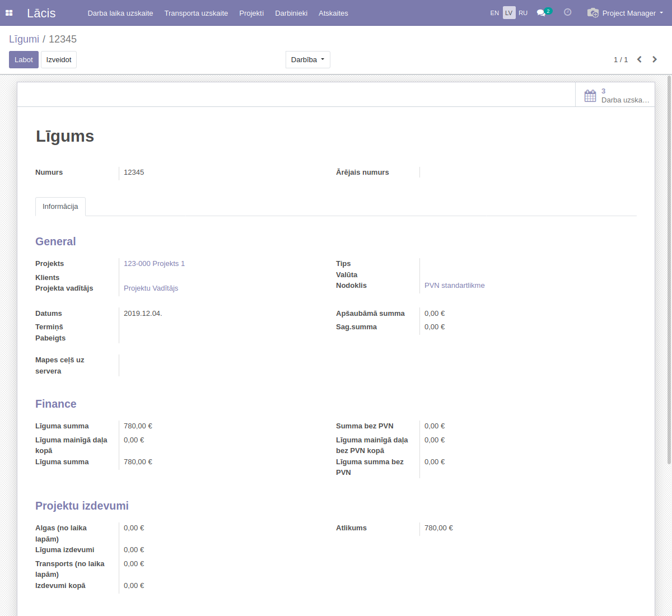This screenshot has height=616, width=672.
Task: Go to the next record arrow
Action: (655, 59)
